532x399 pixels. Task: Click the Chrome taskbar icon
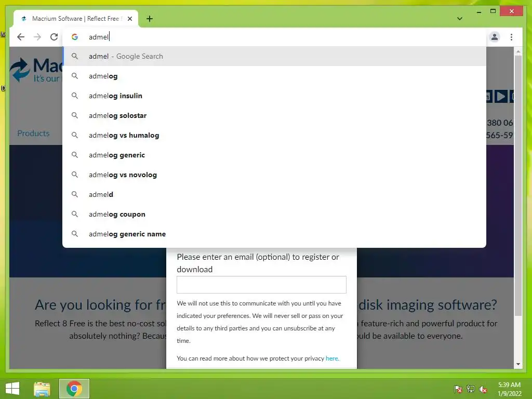(x=74, y=389)
